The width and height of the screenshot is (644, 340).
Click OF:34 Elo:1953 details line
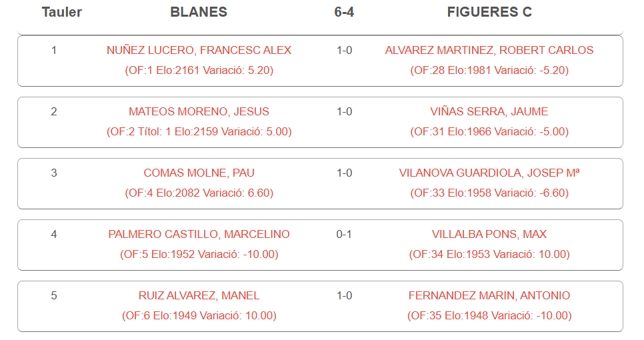(489, 254)
